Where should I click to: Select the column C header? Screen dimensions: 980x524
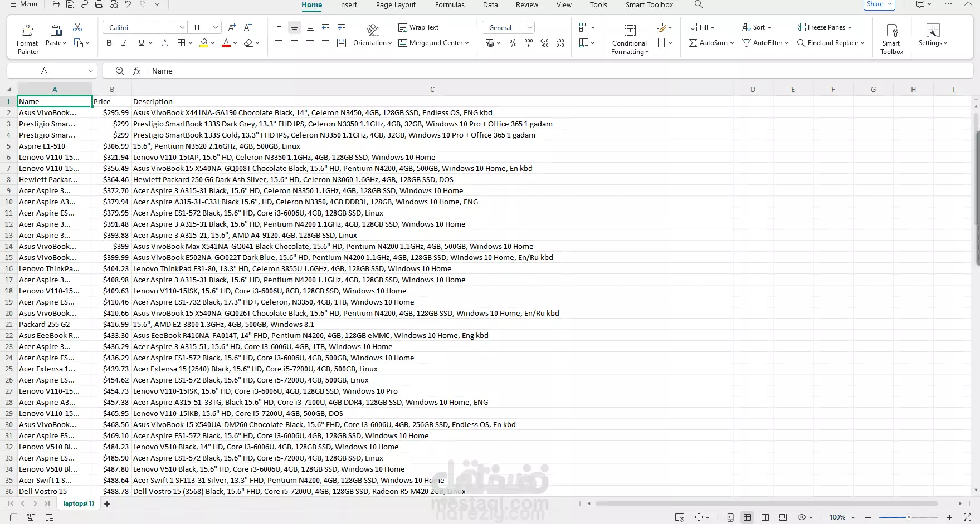pos(432,90)
